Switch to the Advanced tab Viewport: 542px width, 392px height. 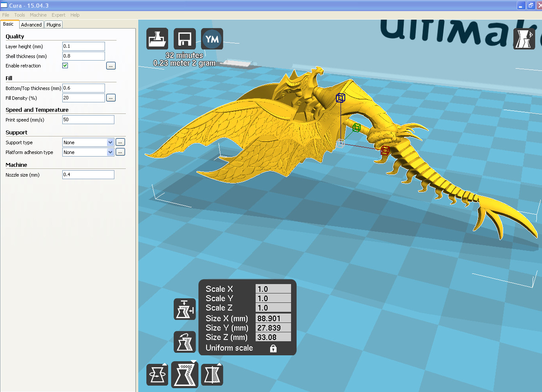[x=31, y=25]
